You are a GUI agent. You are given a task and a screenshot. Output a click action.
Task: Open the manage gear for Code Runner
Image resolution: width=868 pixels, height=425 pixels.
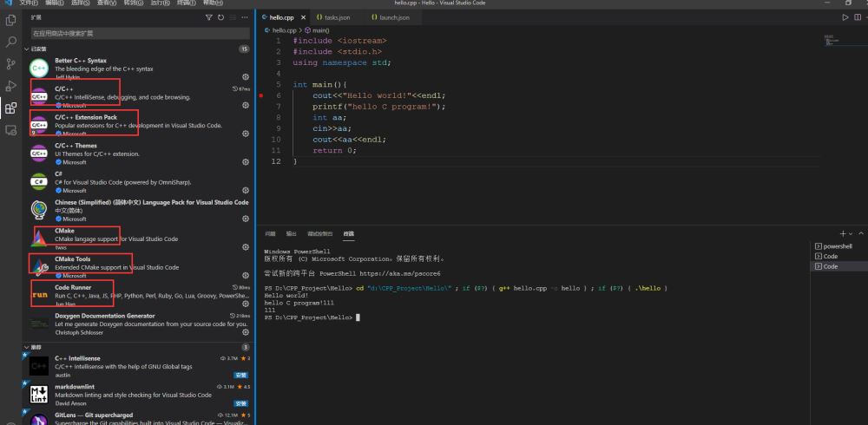click(246, 304)
